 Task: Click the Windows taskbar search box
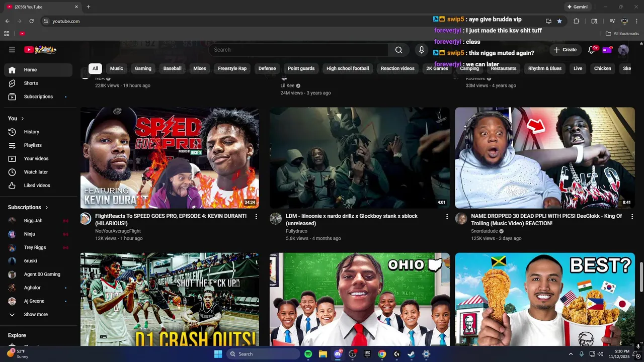263,354
